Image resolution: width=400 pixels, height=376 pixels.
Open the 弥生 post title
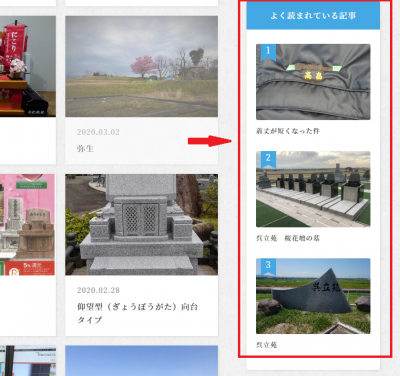coord(85,149)
